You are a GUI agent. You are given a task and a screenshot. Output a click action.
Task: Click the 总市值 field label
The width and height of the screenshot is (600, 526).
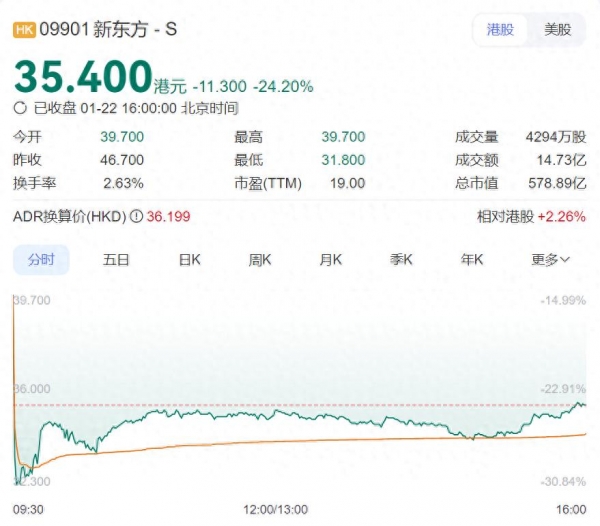(x=476, y=183)
